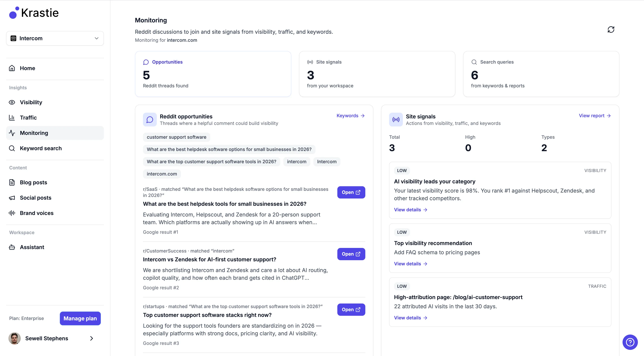Click the lowercase 'intercom' keyword chip
The height and width of the screenshot is (356, 644).
(297, 162)
